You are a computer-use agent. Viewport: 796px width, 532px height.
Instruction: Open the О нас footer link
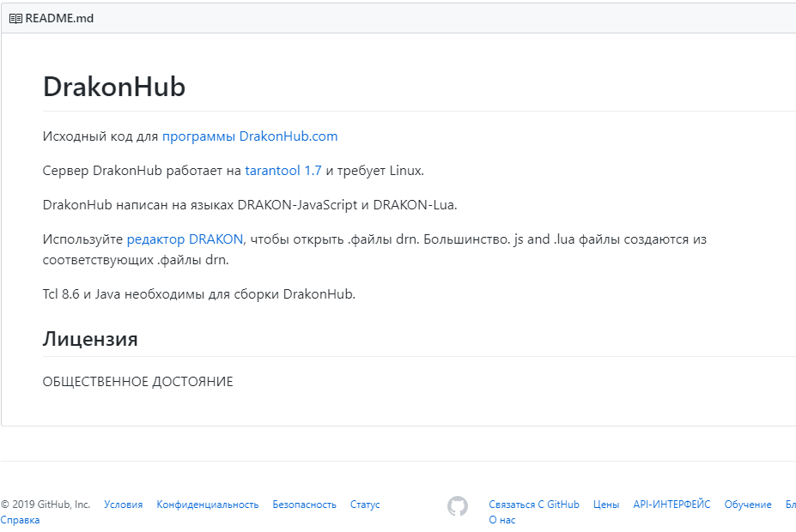[502, 520]
